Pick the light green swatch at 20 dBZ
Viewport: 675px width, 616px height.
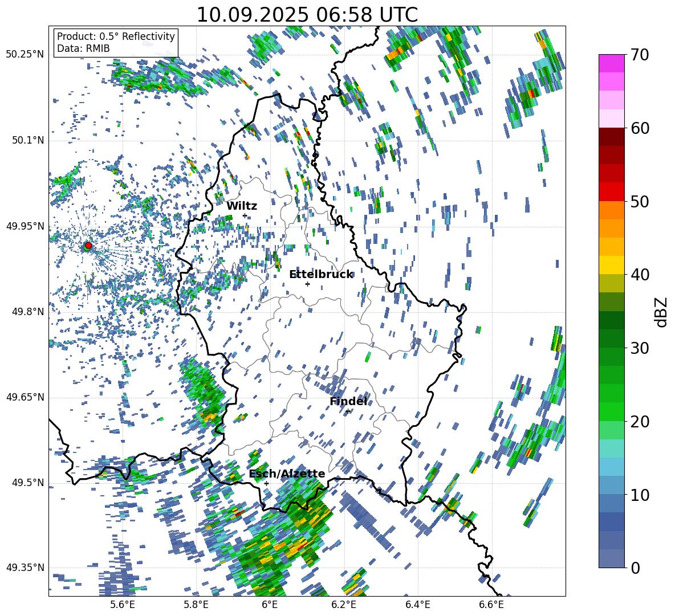coord(611,430)
